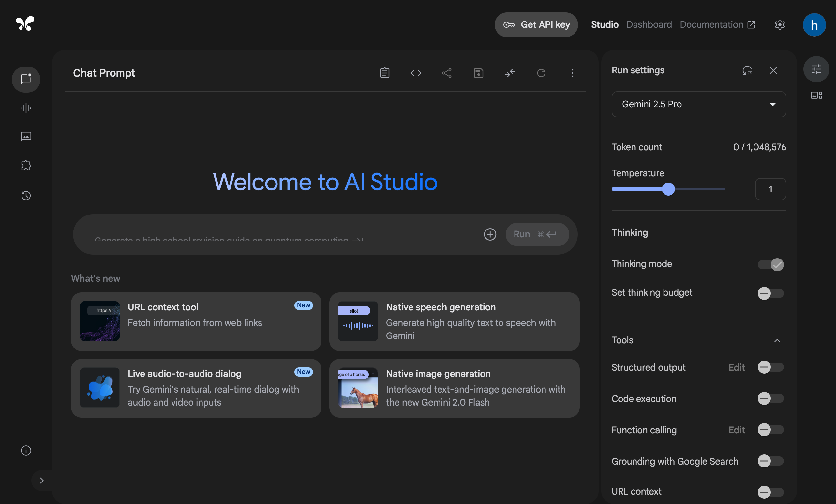
Task: Open the Generate media image sidebar icon
Action: tap(26, 137)
